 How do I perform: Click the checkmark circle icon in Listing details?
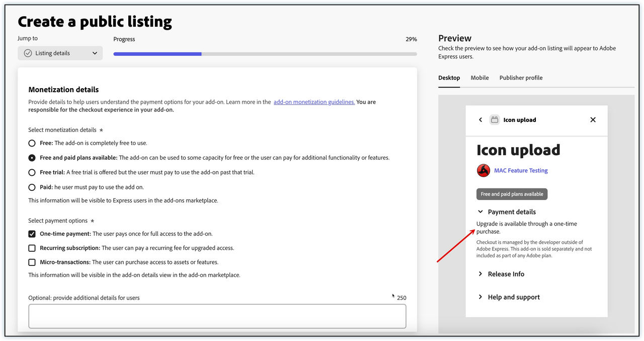(28, 53)
